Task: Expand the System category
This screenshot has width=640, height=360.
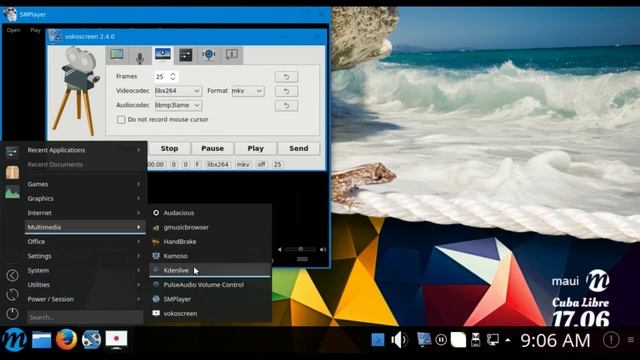Action: click(84, 270)
